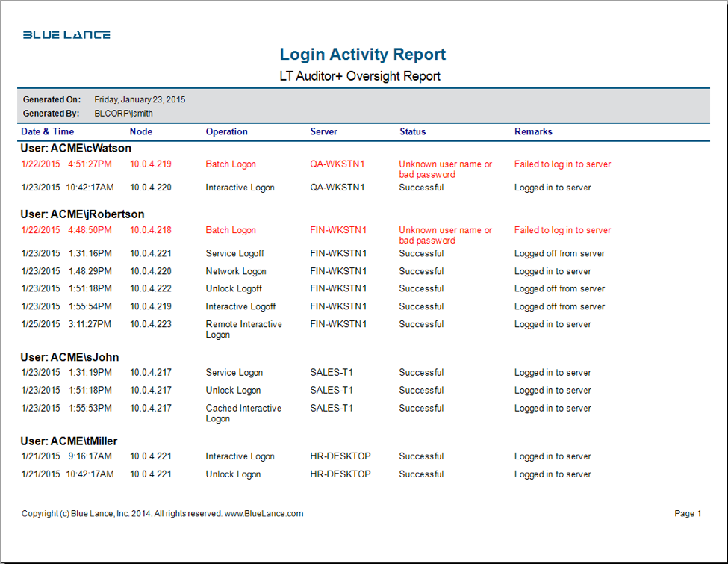
Task: Click the Node column header
Action: [141, 131]
